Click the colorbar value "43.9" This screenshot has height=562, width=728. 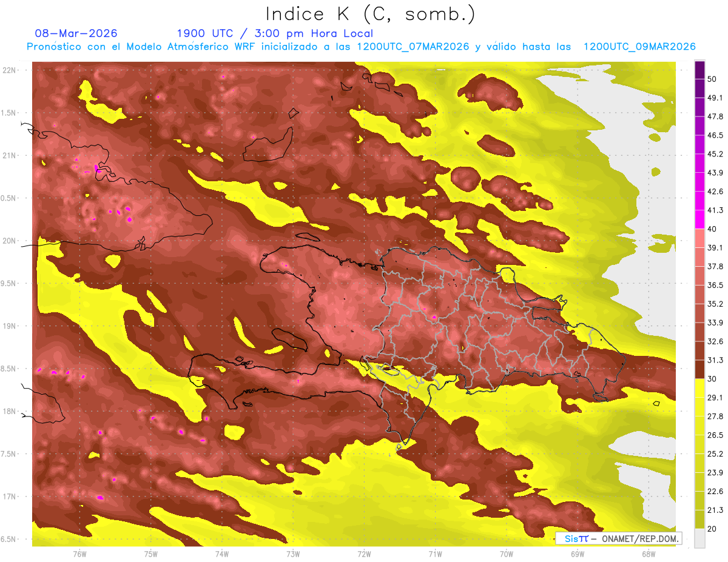click(715, 173)
